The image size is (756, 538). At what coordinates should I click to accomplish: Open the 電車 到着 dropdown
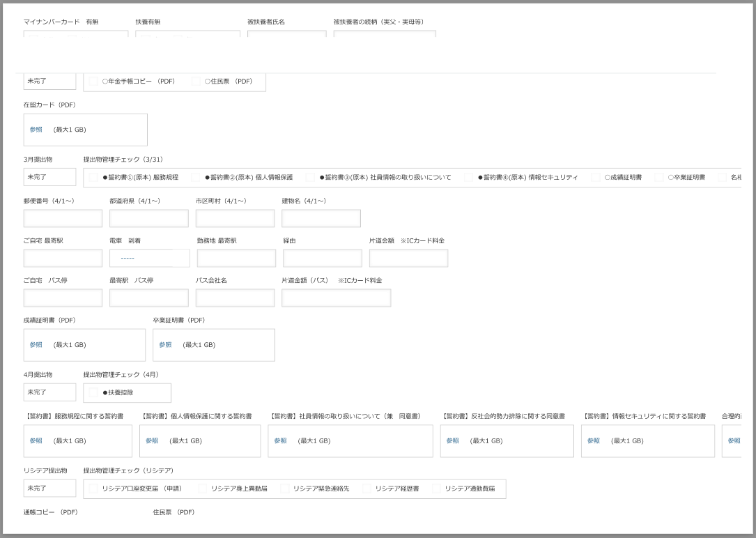click(x=150, y=258)
